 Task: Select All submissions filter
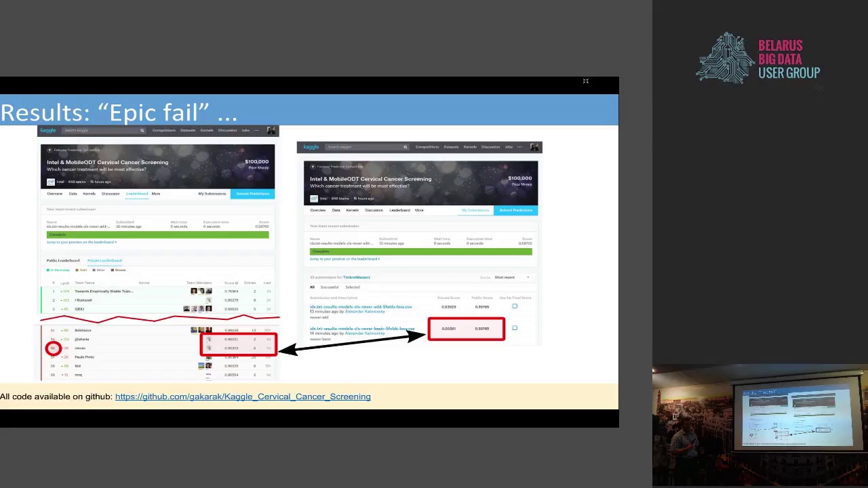(312, 287)
